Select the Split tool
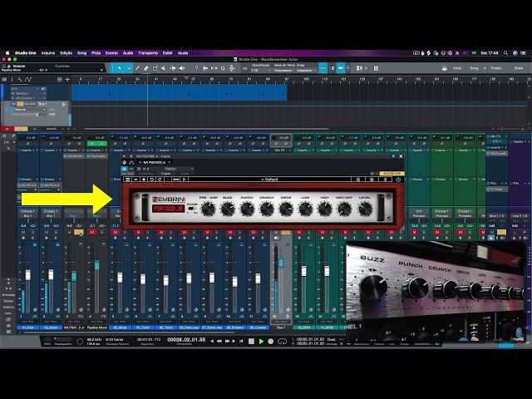The width and height of the screenshot is (532, 399). click(x=137, y=68)
